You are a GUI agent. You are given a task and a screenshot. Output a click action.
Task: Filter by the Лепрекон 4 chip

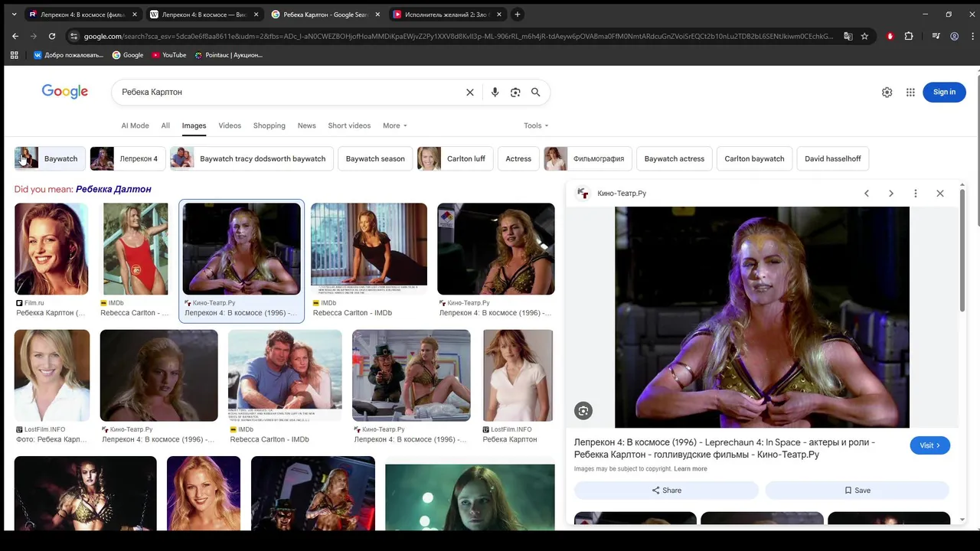tap(128, 159)
